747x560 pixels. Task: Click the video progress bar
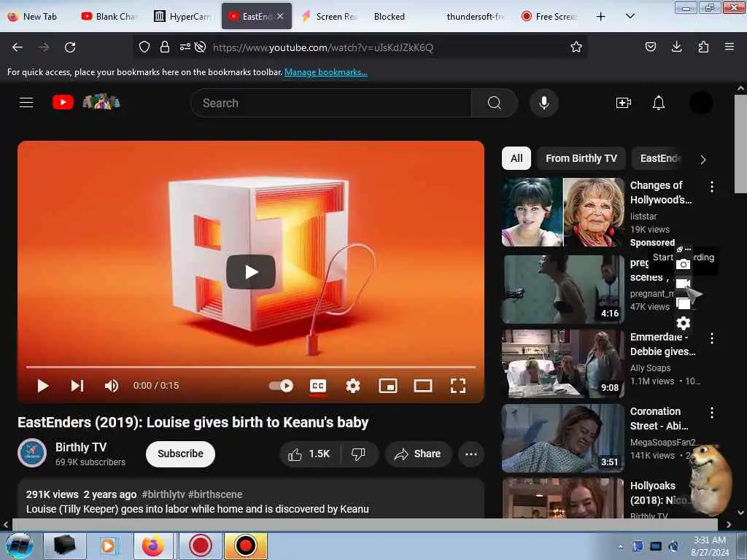[x=251, y=367]
